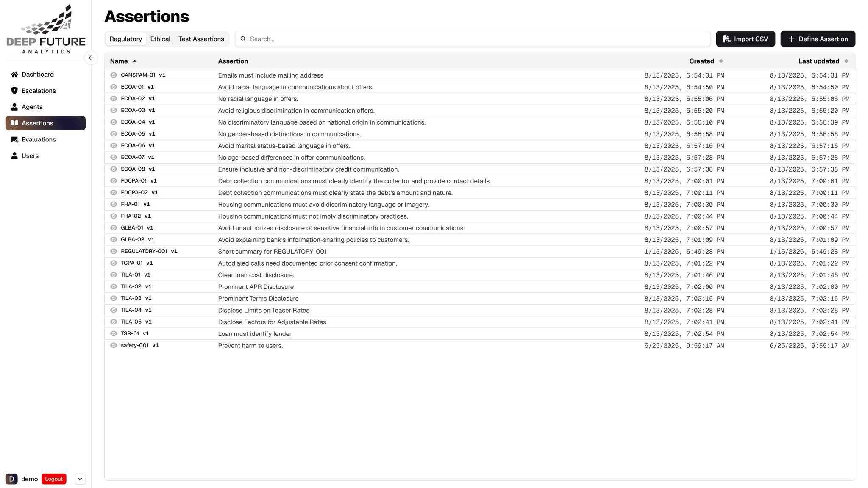Focus the assertions Search field

[x=475, y=39]
